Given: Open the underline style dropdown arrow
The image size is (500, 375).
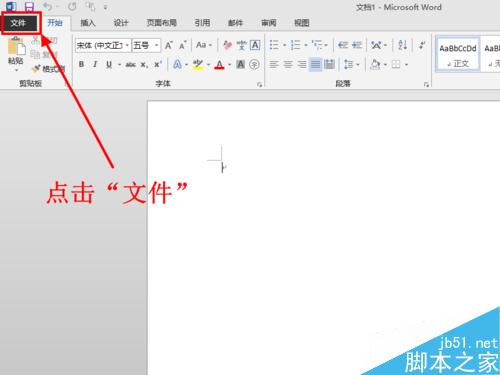Looking at the screenshot, I should click(x=119, y=65).
